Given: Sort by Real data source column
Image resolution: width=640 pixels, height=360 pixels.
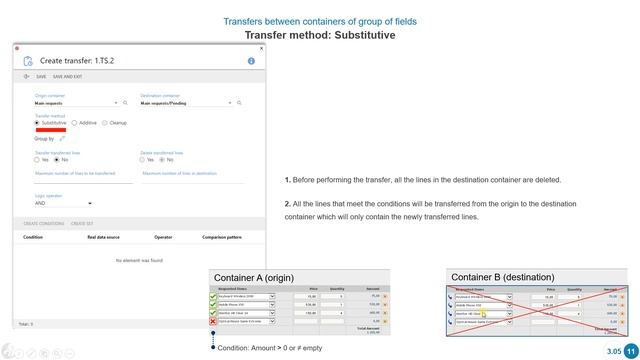Looking at the screenshot, I should pos(103,237).
